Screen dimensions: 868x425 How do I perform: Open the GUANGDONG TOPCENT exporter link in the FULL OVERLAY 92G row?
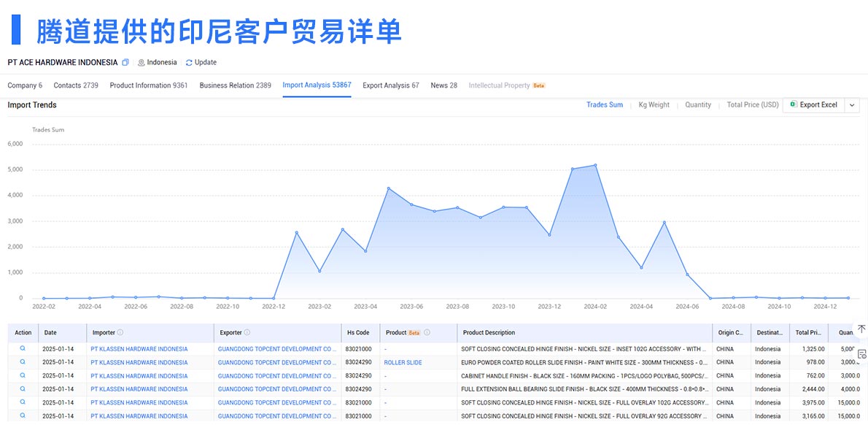click(x=277, y=416)
